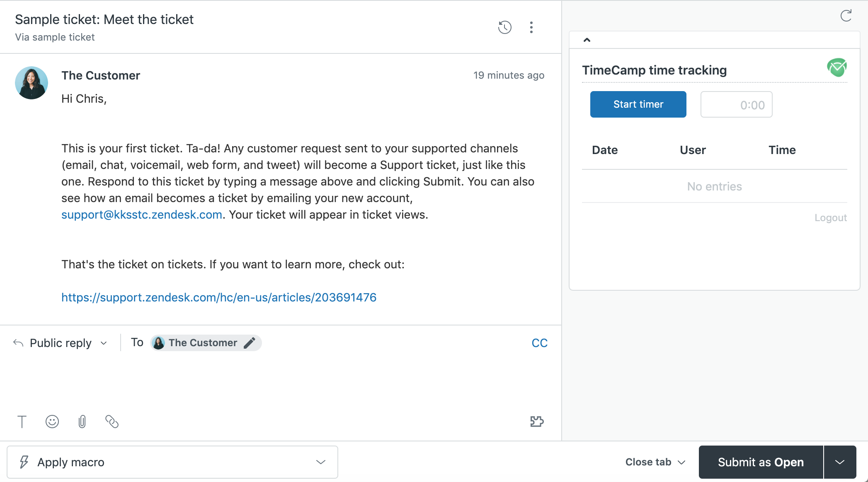
Task: Click the text formatting T icon
Action: 22,422
